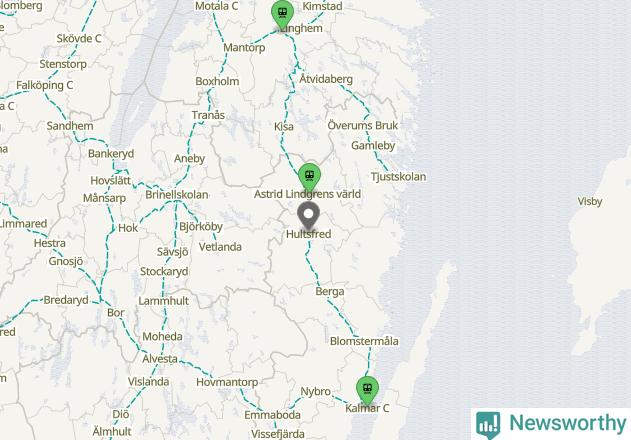
Task: Click the Astrid Lindgrens värld station label
Action: coord(307,194)
